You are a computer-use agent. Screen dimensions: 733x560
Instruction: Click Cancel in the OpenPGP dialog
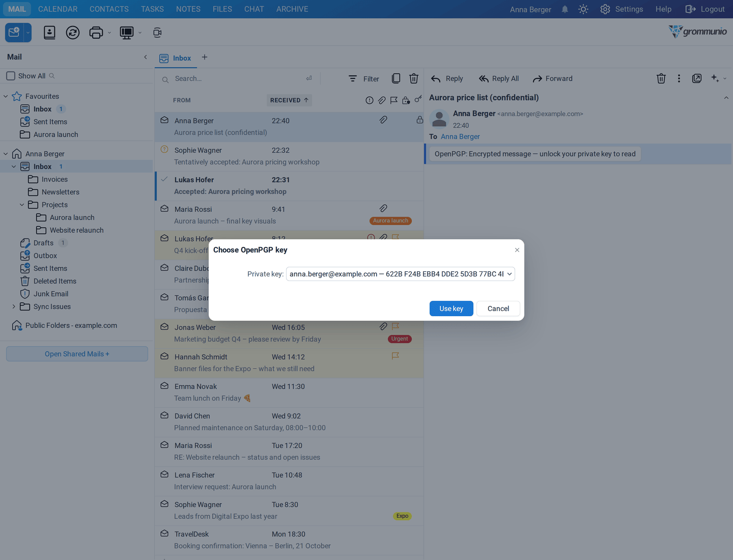tap(498, 309)
